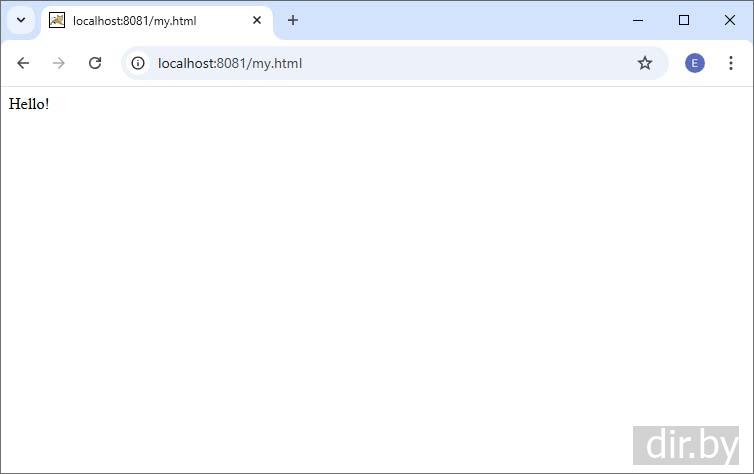Close the browser window
The image size is (754, 474).
pos(729,20)
